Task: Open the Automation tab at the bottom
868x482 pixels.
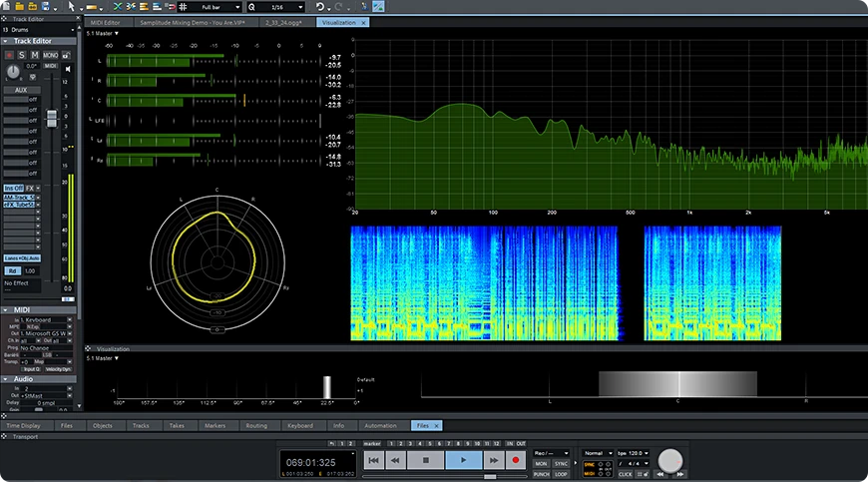Action: 380,425
